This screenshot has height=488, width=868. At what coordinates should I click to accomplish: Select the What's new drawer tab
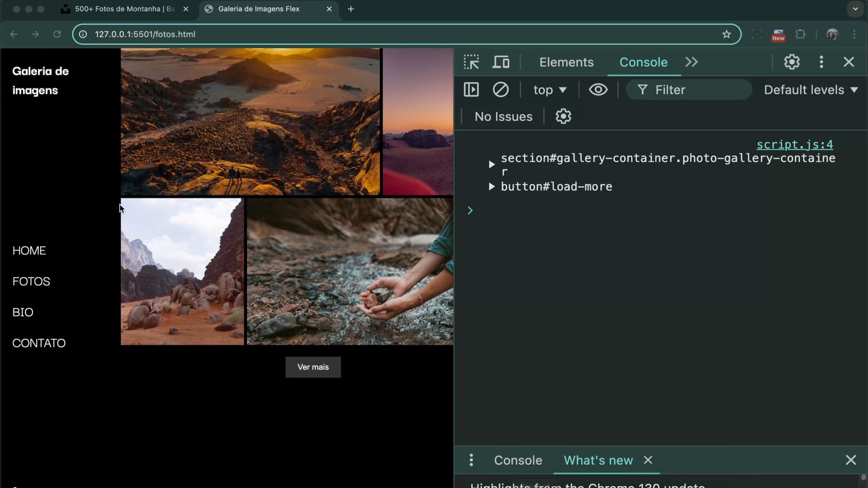click(x=598, y=460)
